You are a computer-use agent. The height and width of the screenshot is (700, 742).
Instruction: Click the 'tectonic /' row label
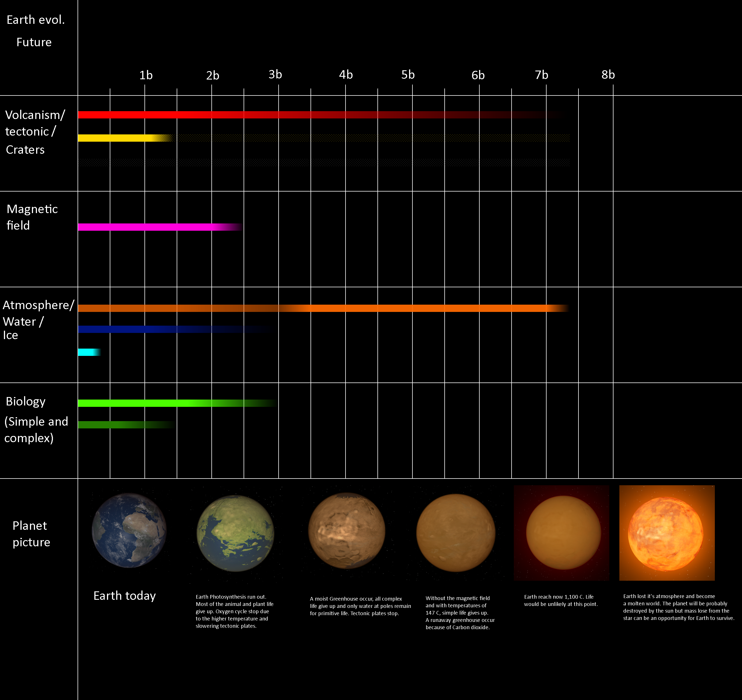(x=31, y=131)
